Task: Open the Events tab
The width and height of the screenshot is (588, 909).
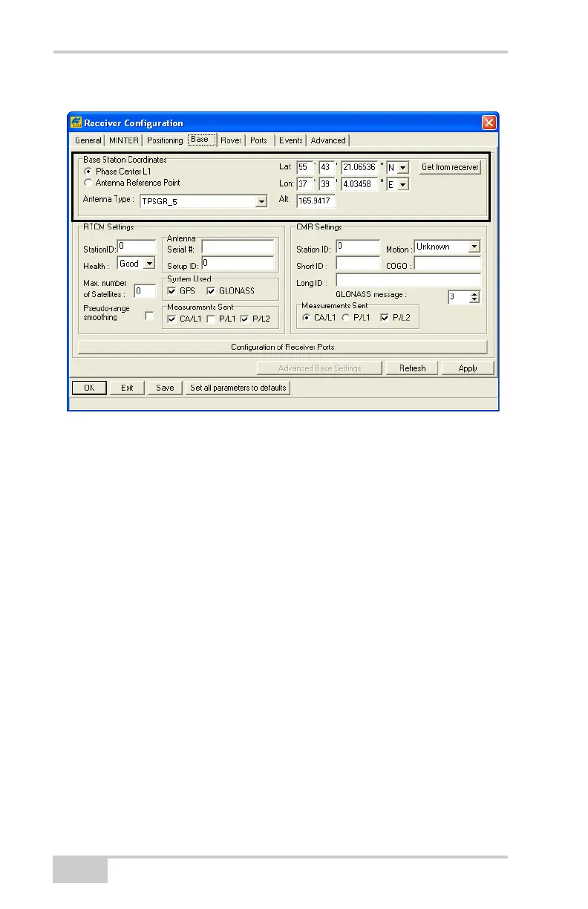Action: (x=290, y=140)
